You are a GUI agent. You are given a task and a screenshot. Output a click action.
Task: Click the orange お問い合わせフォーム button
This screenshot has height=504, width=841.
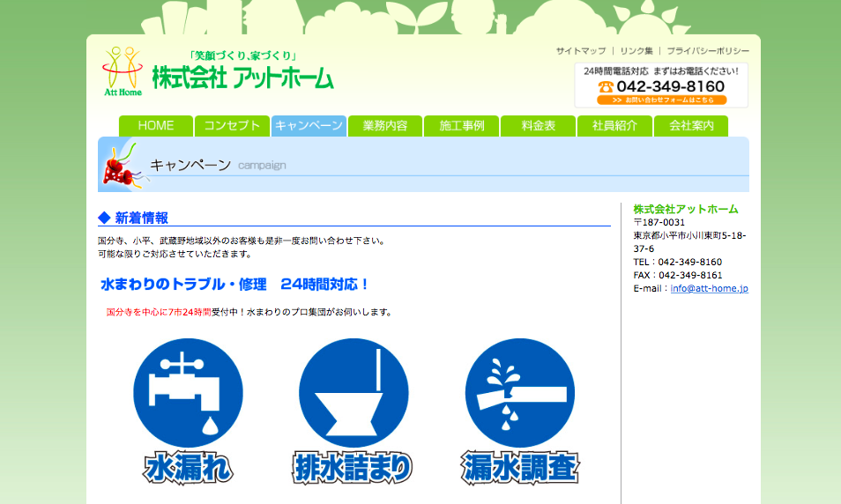coord(661,100)
